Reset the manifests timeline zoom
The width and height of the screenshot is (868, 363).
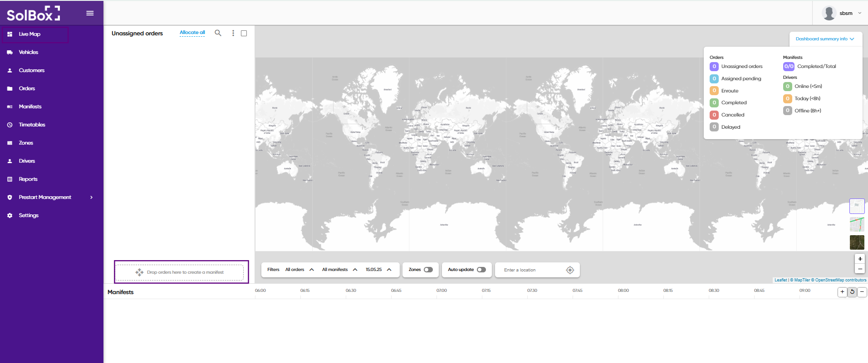tap(852, 292)
